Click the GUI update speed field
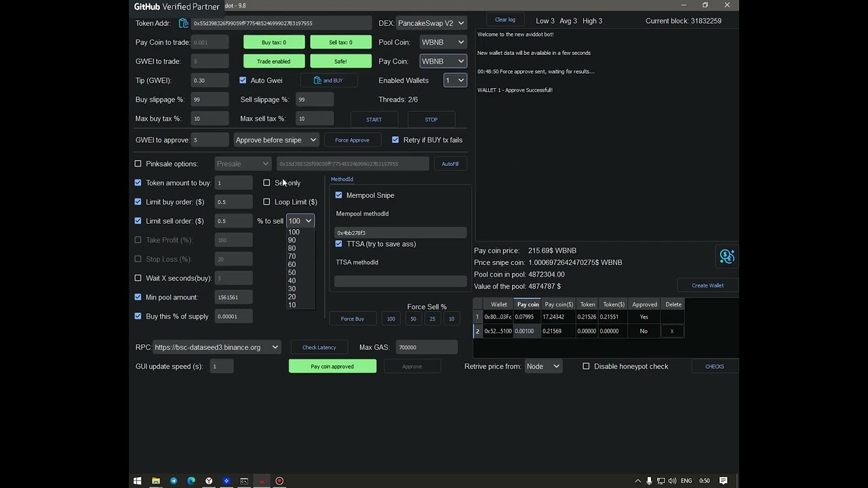Image resolution: width=868 pixels, height=488 pixels. tap(222, 366)
